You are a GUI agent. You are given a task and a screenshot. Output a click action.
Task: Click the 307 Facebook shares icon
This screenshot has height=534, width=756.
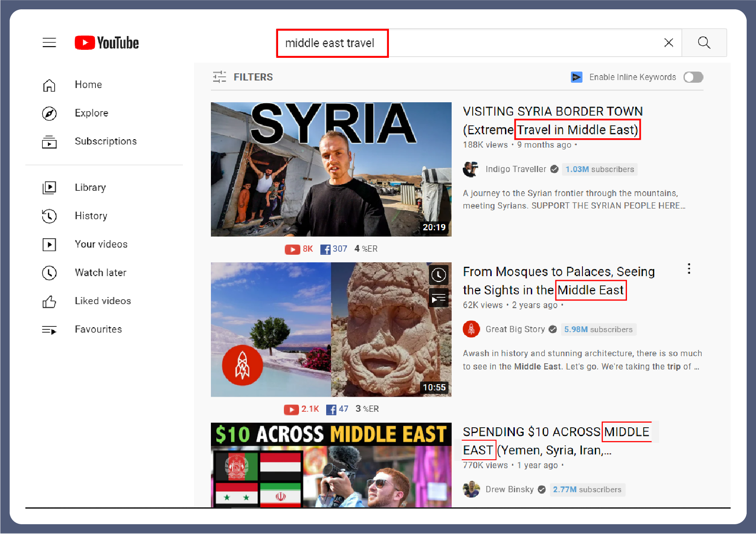coord(325,249)
